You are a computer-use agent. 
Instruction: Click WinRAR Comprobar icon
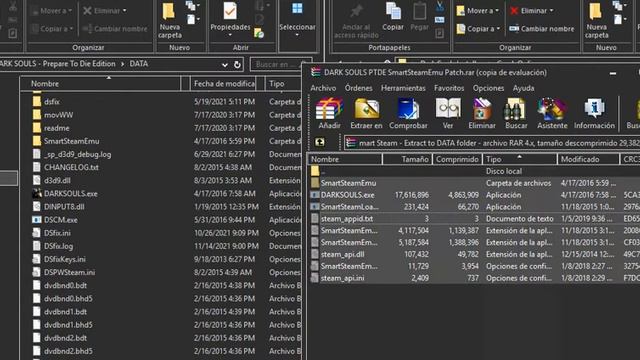pos(408,114)
